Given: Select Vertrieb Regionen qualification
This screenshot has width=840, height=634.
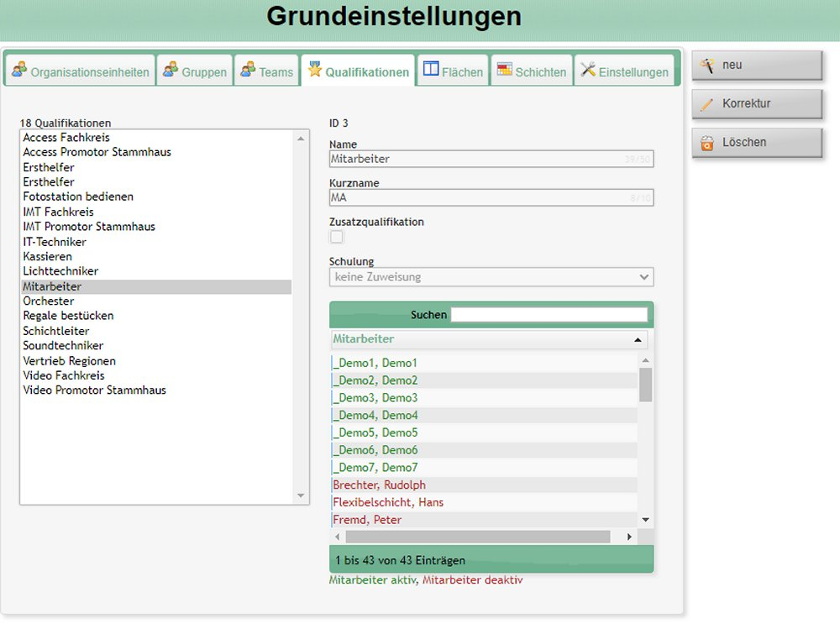Looking at the screenshot, I should pyautogui.click(x=156, y=361).
